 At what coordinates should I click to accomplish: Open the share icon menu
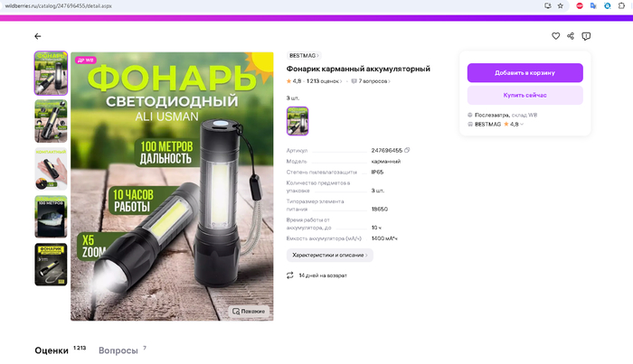pyautogui.click(x=571, y=36)
